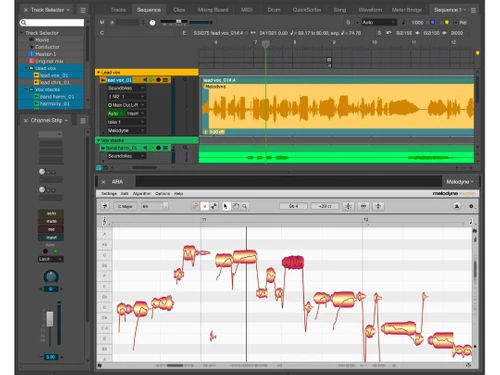Click the metronome clock icon in the toolbar
The width and height of the screenshot is (500, 375).
coord(152,23)
